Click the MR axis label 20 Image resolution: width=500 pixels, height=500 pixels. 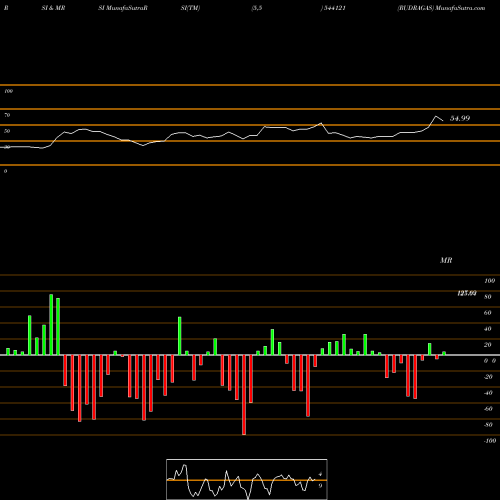[488, 345]
